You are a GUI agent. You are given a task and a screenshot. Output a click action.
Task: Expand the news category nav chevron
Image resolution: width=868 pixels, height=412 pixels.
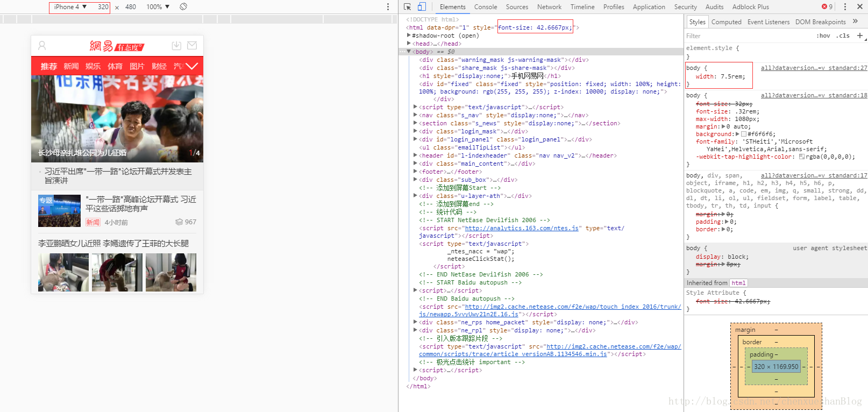[192, 66]
